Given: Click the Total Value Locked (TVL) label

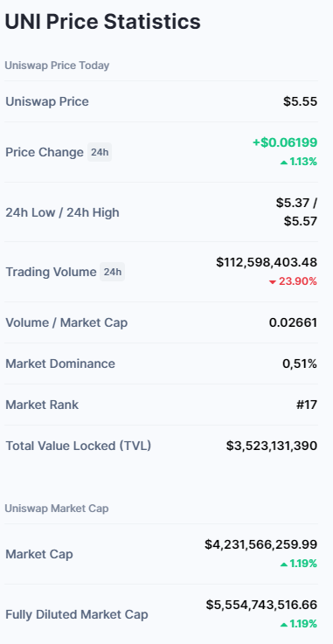Looking at the screenshot, I should coord(78,446).
